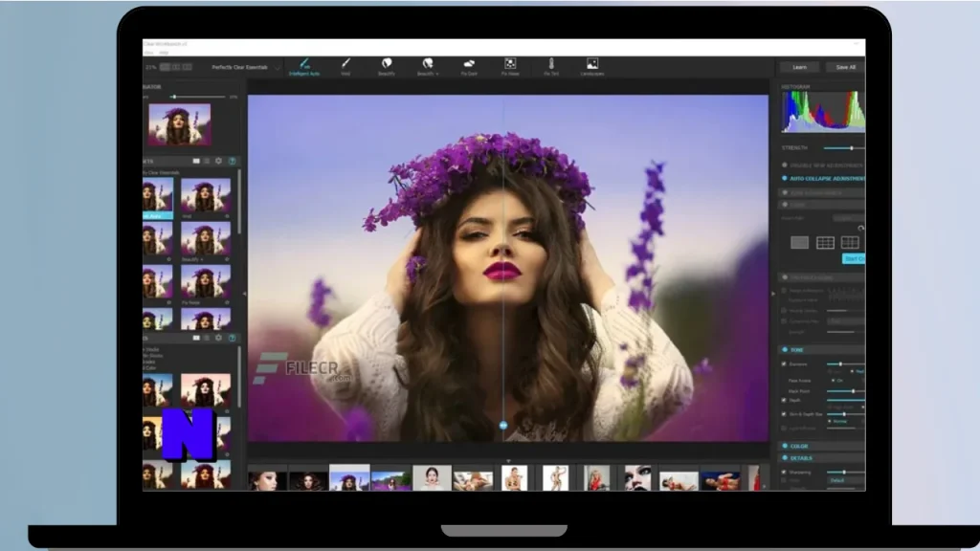Select the Beautify + preset thumbnail
Screen dimensions: 980x551
(x=206, y=238)
